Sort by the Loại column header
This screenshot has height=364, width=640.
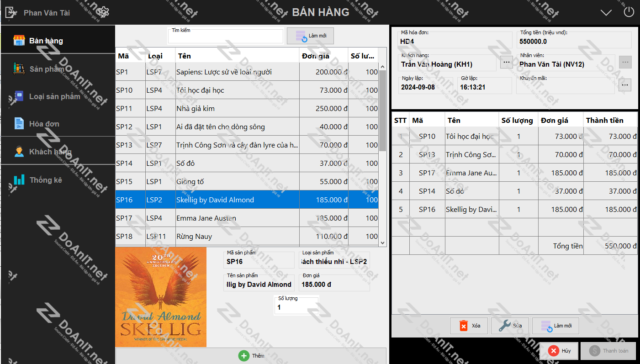coord(160,56)
